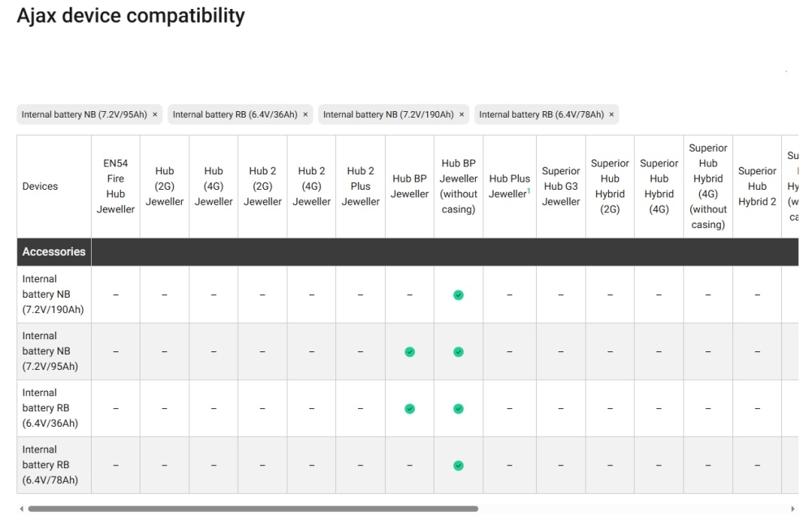Click the Devices column header

tap(40, 187)
